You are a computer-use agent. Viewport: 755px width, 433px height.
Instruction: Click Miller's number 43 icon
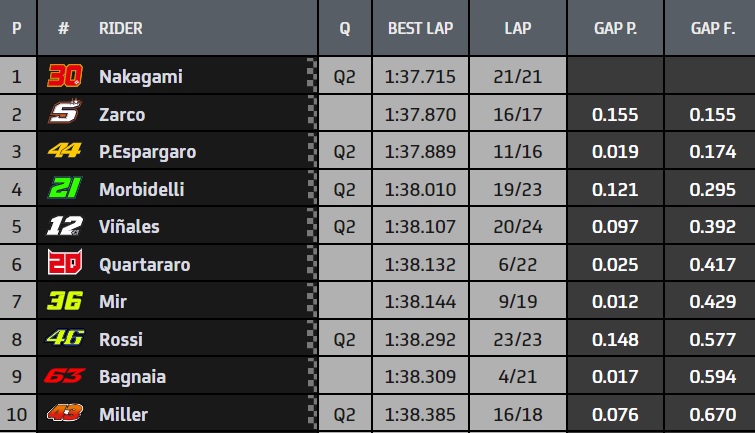pyautogui.click(x=64, y=413)
